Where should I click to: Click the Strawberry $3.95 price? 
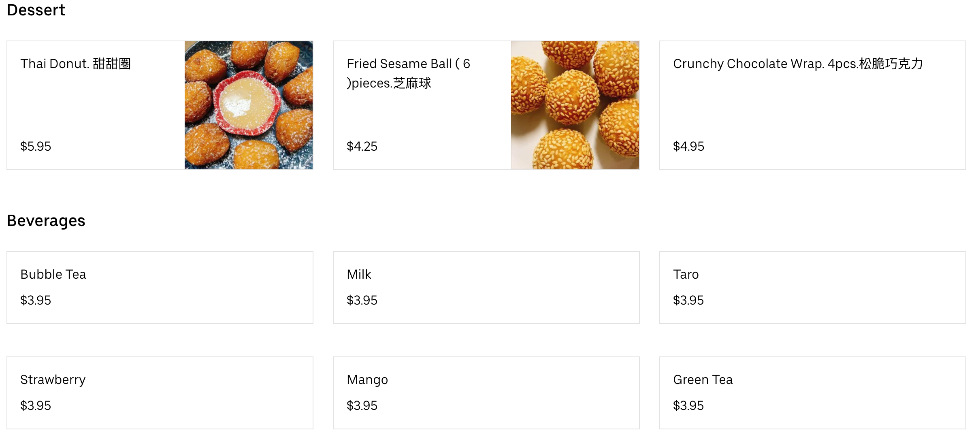36,405
